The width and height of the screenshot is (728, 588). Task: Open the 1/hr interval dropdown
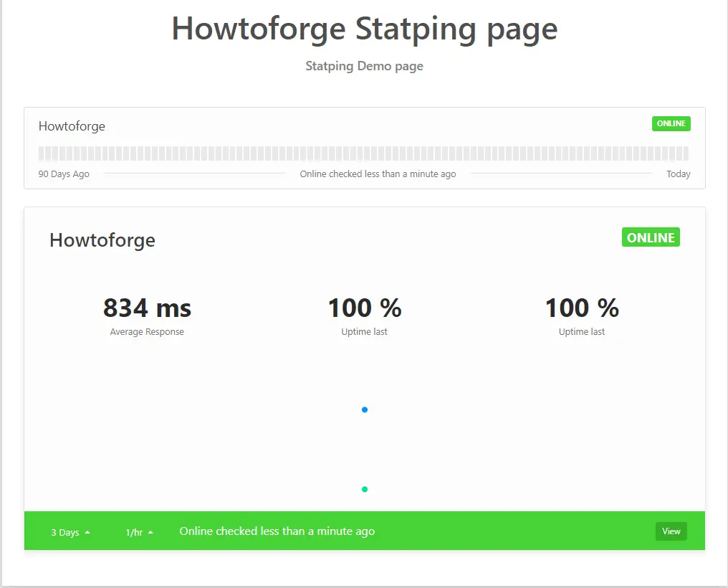tap(139, 532)
